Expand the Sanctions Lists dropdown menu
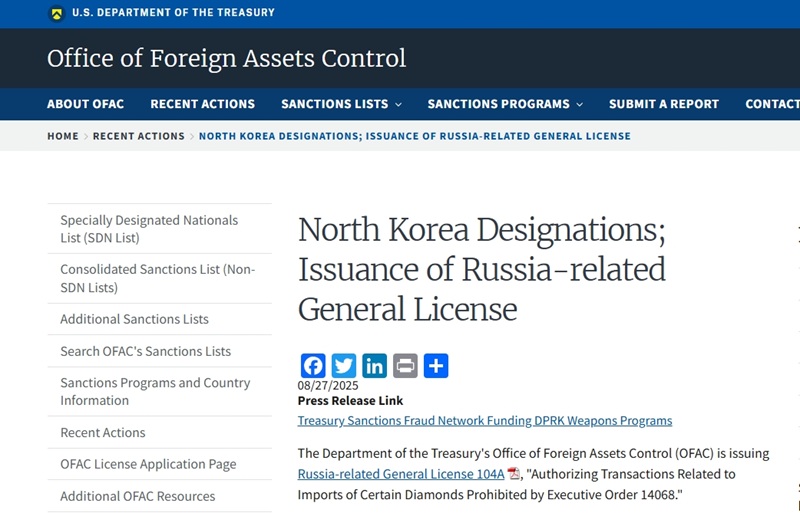This screenshot has width=800, height=513. [x=341, y=104]
